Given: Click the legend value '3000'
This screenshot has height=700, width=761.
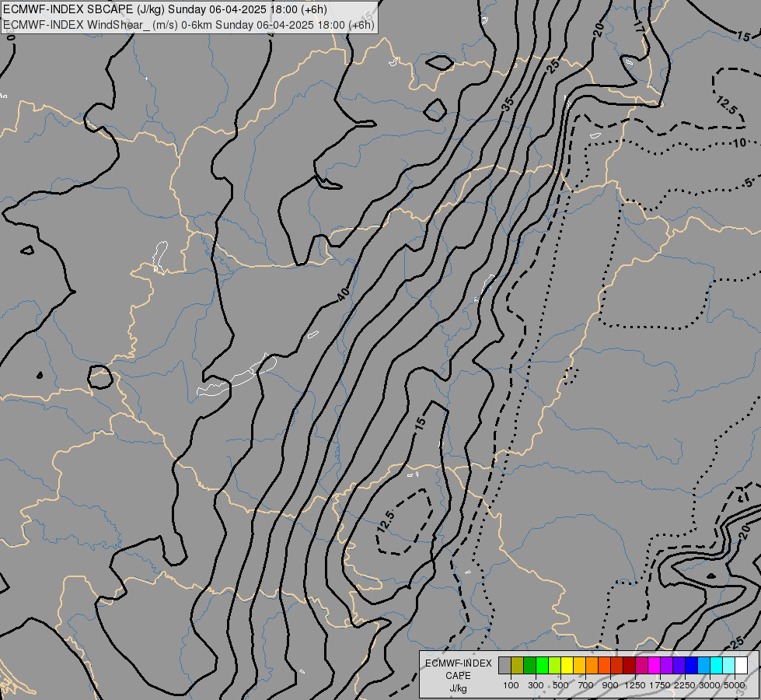Looking at the screenshot, I should click(x=710, y=685).
